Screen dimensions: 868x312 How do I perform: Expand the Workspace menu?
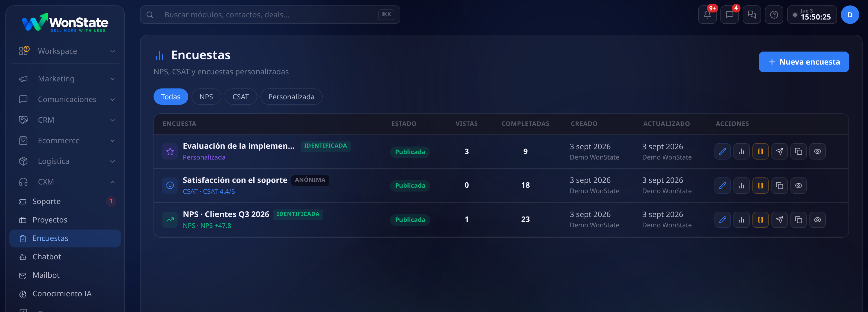click(x=65, y=51)
